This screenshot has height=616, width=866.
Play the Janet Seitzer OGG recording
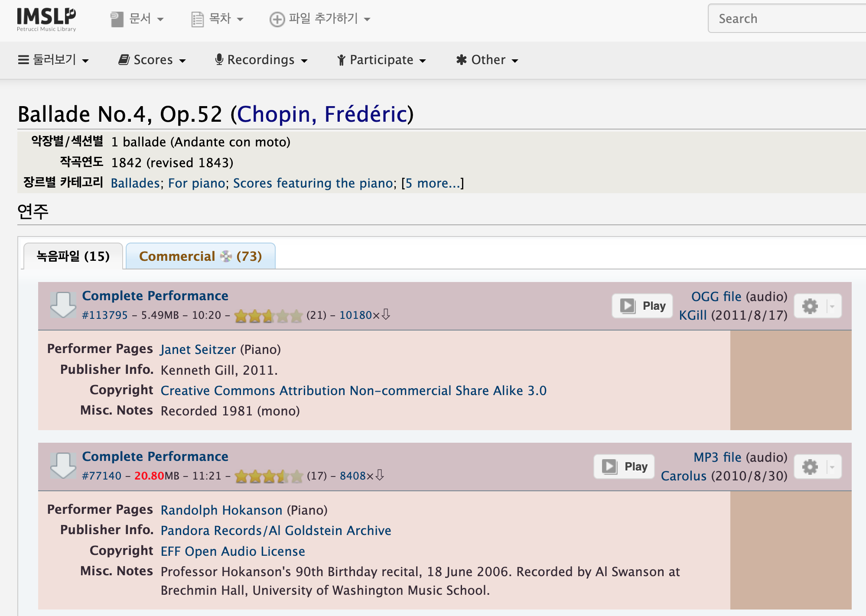[642, 306]
